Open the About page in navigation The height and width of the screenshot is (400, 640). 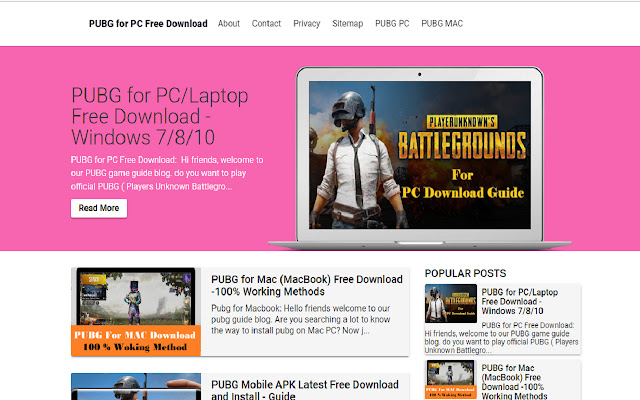coord(229,24)
